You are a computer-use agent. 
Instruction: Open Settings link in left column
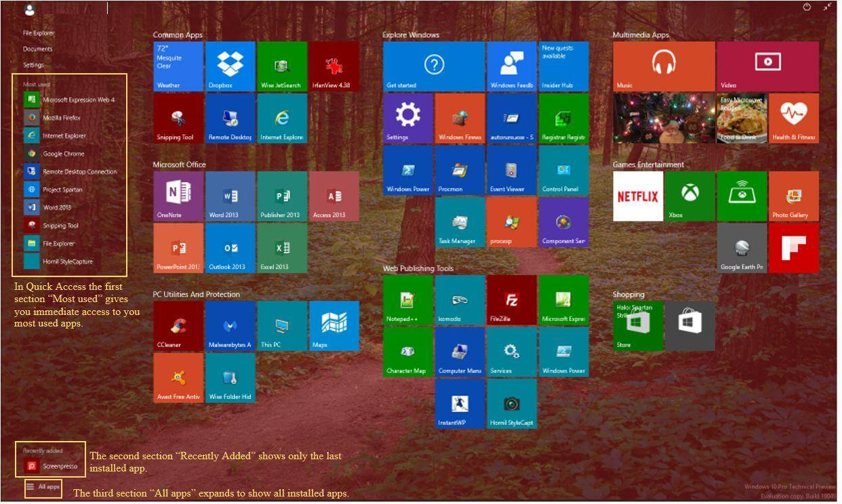33,65
